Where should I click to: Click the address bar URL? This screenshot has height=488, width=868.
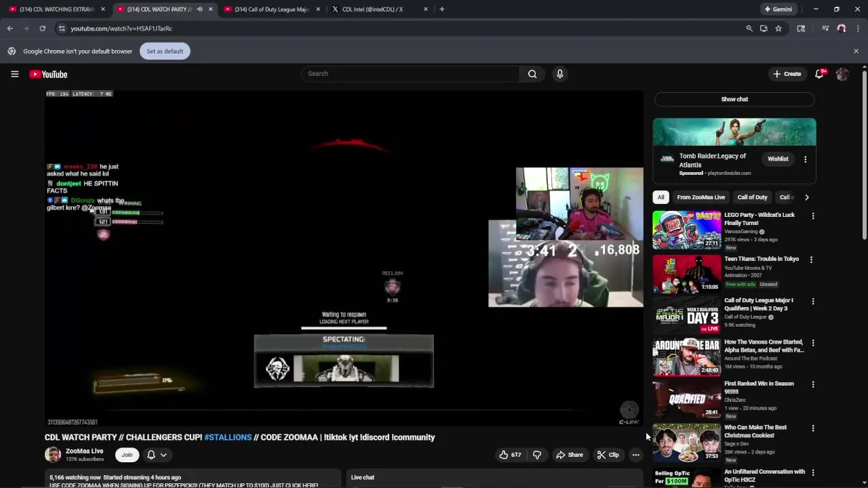[x=121, y=28]
